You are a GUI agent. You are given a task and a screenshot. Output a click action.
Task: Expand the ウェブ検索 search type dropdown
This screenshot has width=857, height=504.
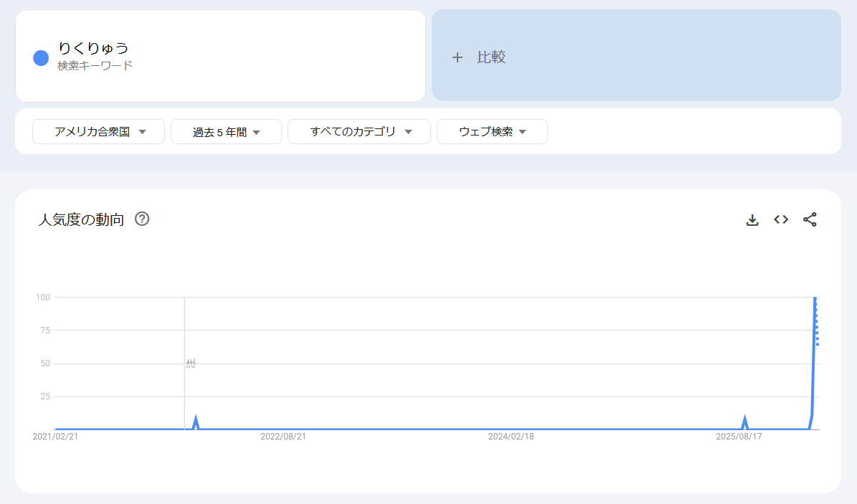492,132
